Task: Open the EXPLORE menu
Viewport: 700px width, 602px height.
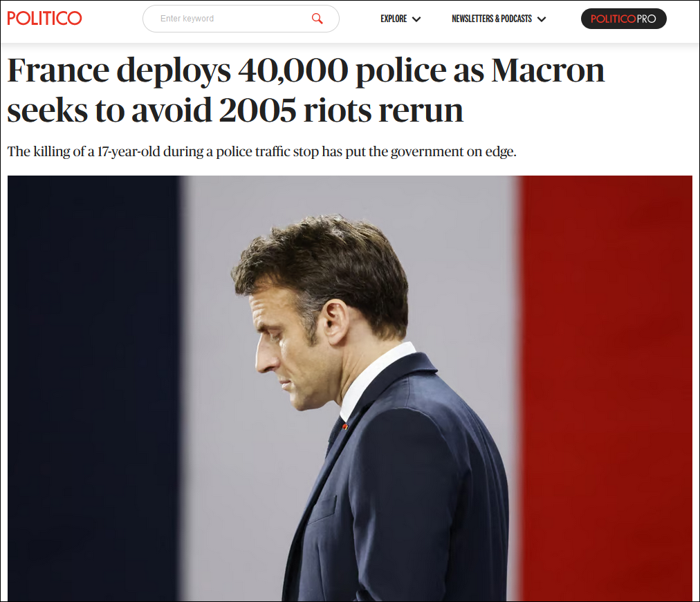Action: 394,19
